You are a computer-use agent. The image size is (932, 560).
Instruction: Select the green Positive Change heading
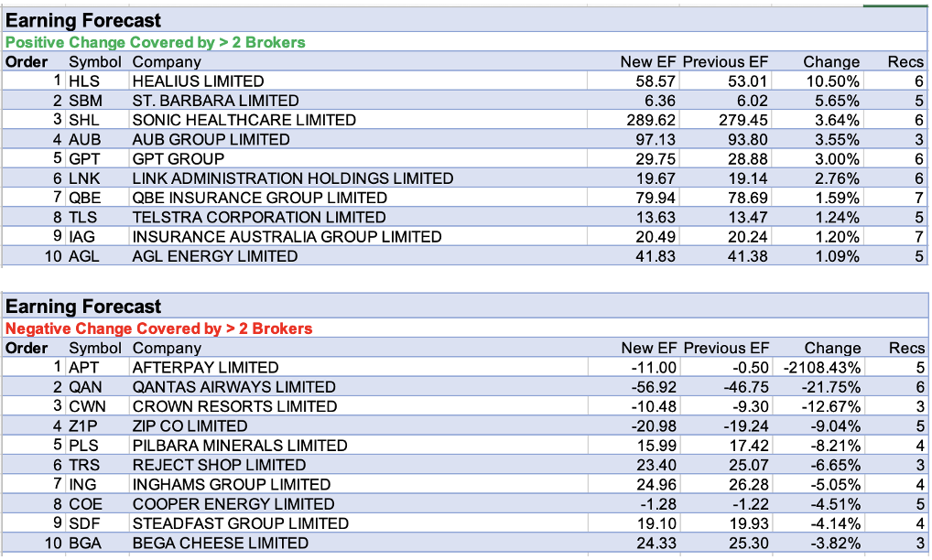(156, 42)
